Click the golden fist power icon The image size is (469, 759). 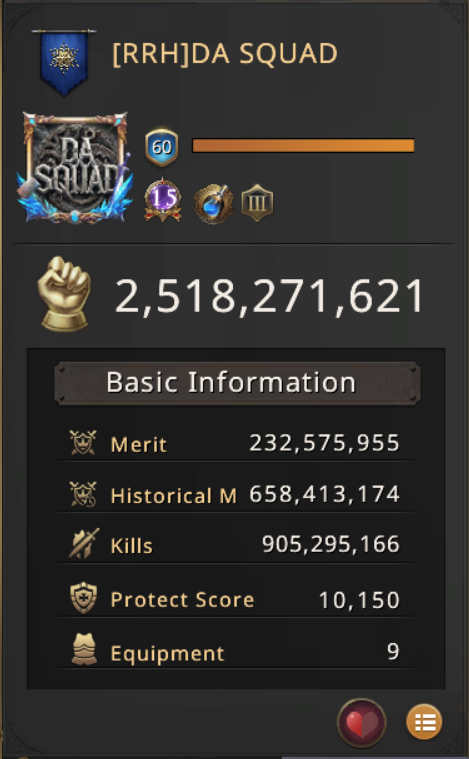coord(64,294)
